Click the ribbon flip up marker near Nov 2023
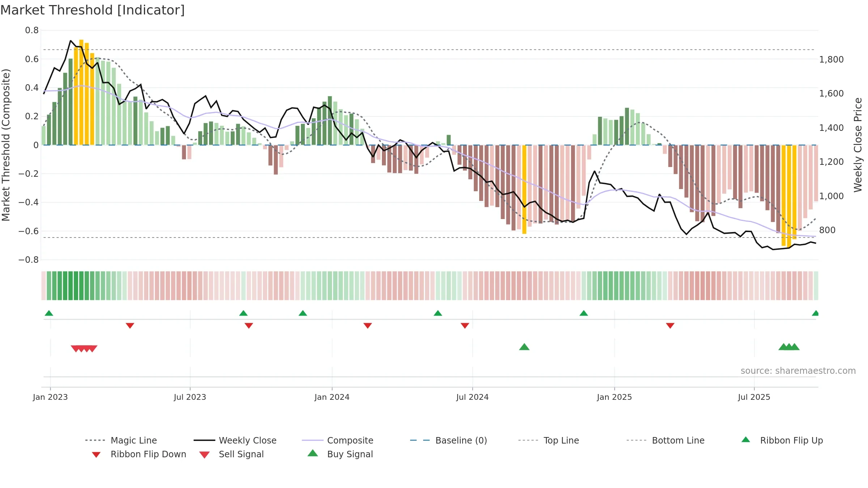868x488 pixels. [303, 313]
